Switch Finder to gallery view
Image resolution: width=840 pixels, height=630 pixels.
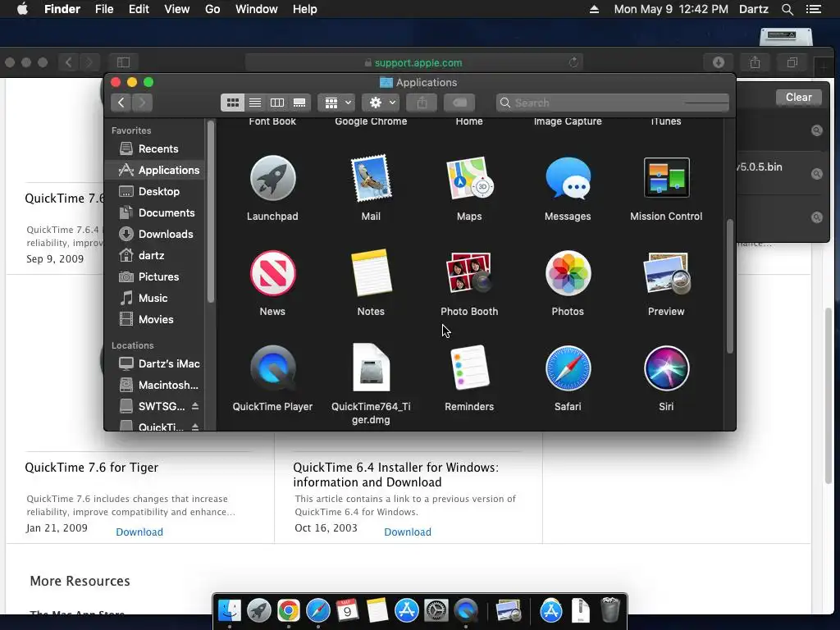tap(299, 103)
